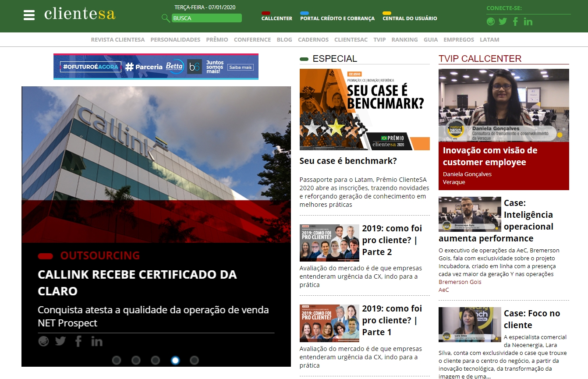Share Callink article on LinkedIn
Viewport: 588px width, 379px height.
pos(96,341)
